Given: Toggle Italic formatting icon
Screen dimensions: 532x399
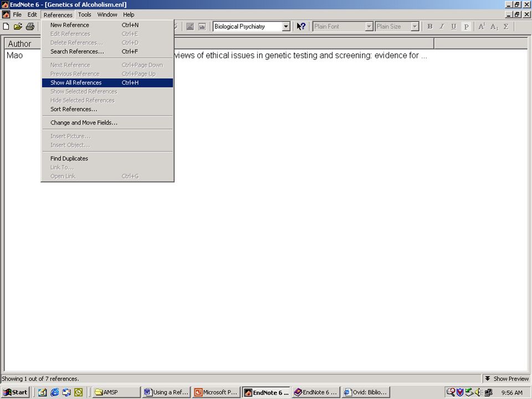Looking at the screenshot, I should coord(442,27).
